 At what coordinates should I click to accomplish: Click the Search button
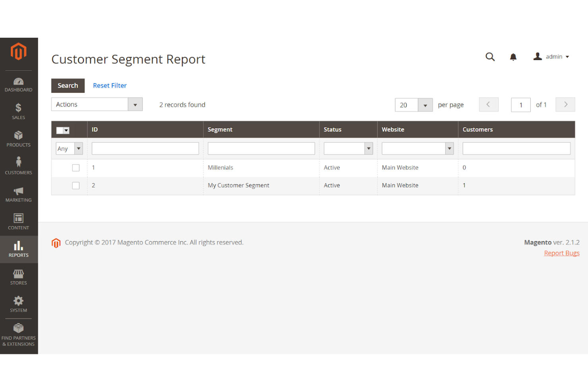point(68,85)
